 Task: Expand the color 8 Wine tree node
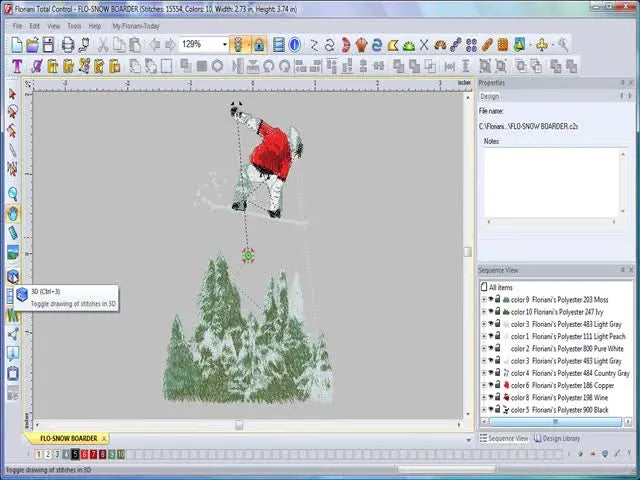pyautogui.click(x=484, y=398)
